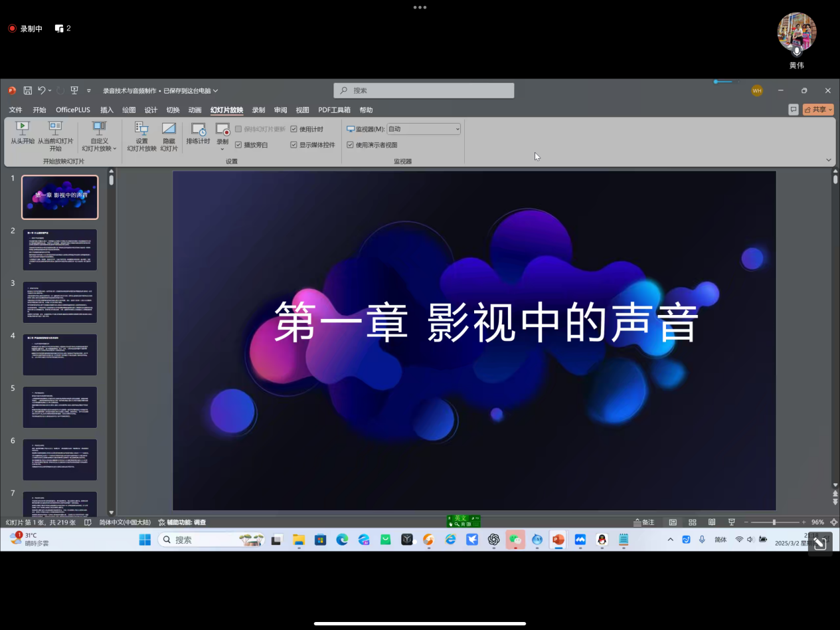Click the Hide Slide (隐藏幻灯片) icon
840x630 pixels.
[x=169, y=136]
